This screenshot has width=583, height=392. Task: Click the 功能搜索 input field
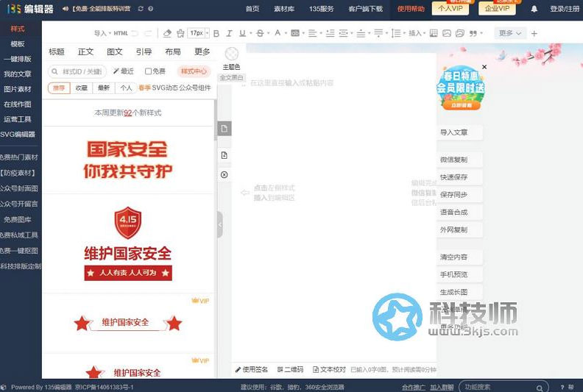tap(504, 387)
